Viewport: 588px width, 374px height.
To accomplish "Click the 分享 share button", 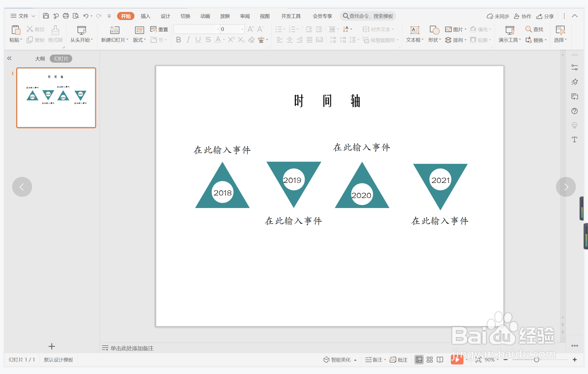I will click(545, 16).
